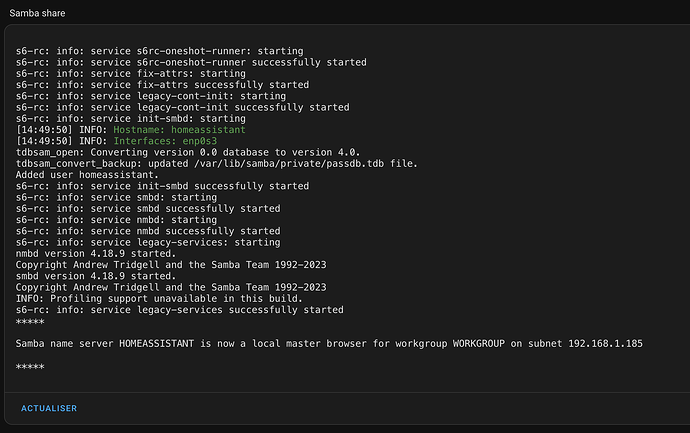
Task: Click the 'legacy-cont-init: starting' log line
Action: point(151,96)
